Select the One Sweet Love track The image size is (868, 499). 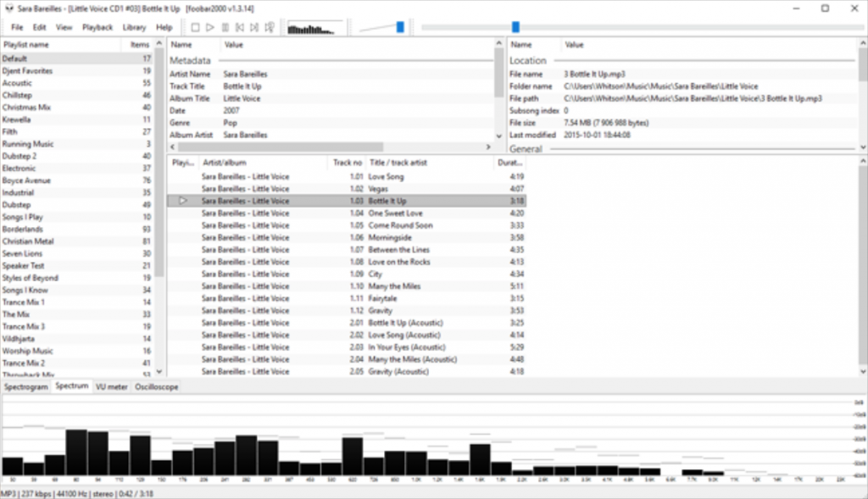pyautogui.click(x=347, y=213)
